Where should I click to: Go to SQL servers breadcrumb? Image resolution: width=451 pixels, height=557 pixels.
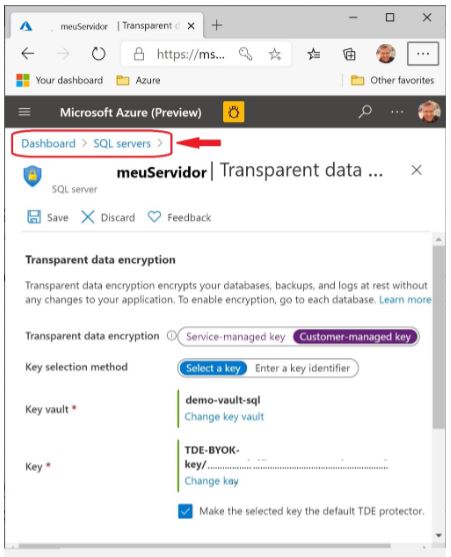click(122, 144)
